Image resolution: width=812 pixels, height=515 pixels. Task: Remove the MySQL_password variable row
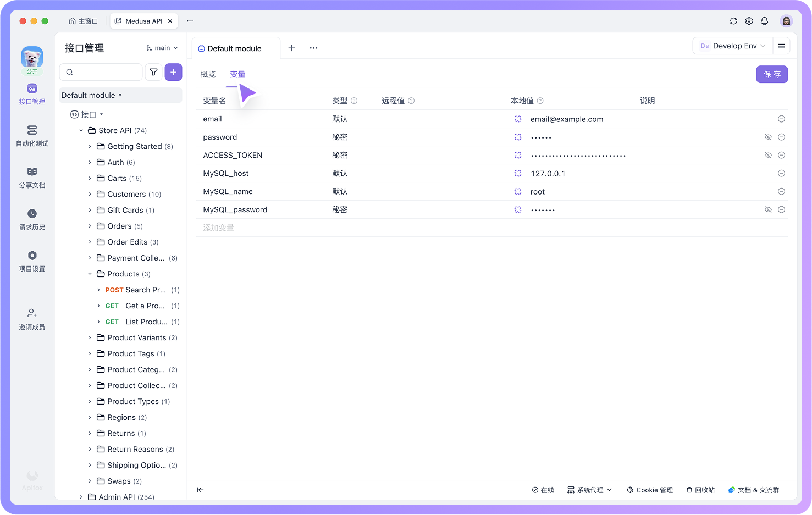[x=781, y=209]
